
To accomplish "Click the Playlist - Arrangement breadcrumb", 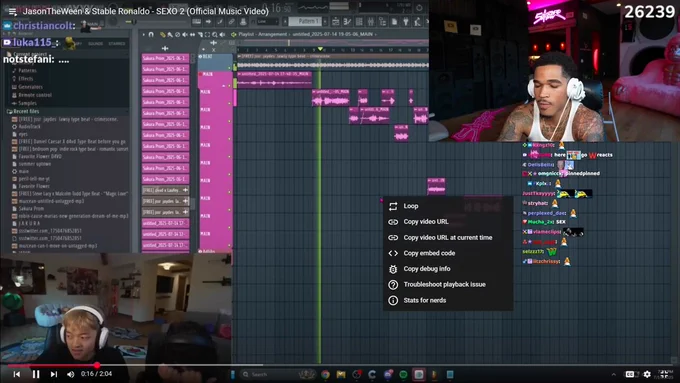I will pos(263,34).
